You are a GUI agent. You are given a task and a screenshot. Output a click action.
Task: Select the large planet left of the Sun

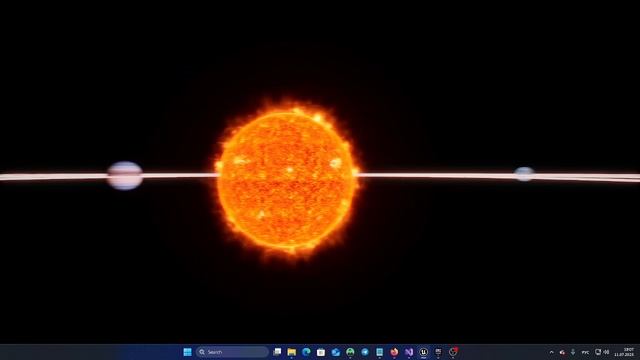[125, 176]
